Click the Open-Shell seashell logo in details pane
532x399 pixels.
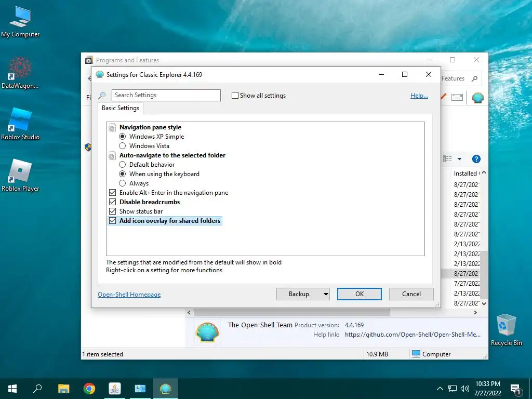pos(207,332)
